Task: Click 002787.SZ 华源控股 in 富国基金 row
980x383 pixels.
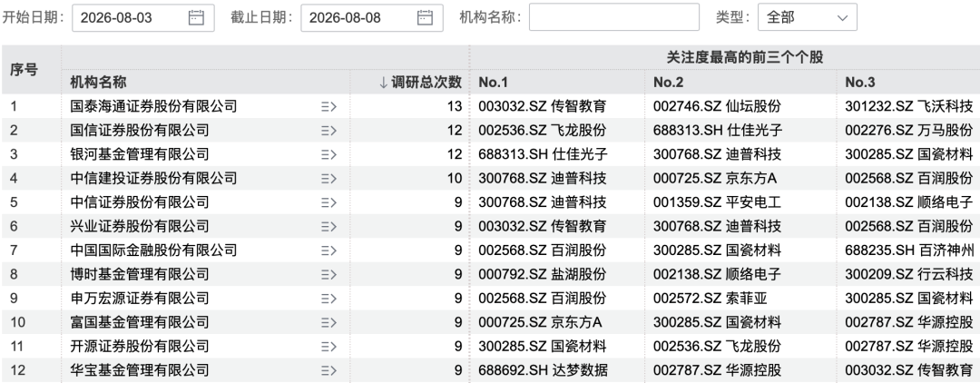Action: coord(909,322)
